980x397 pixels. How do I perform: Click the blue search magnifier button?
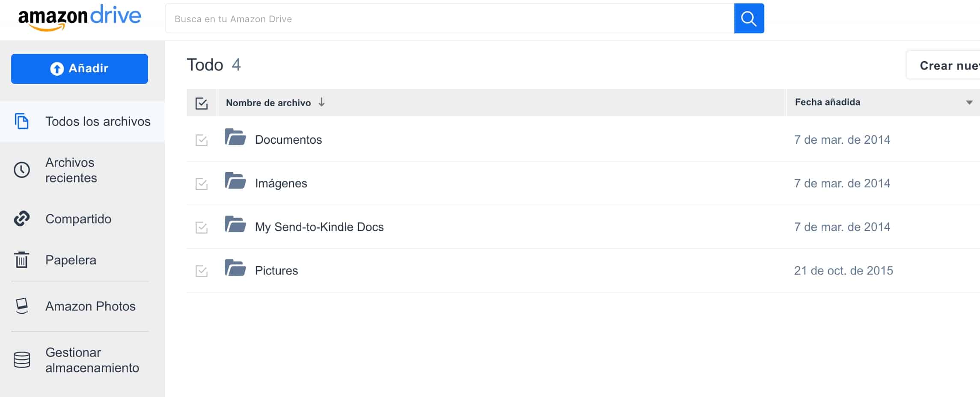click(749, 18)
